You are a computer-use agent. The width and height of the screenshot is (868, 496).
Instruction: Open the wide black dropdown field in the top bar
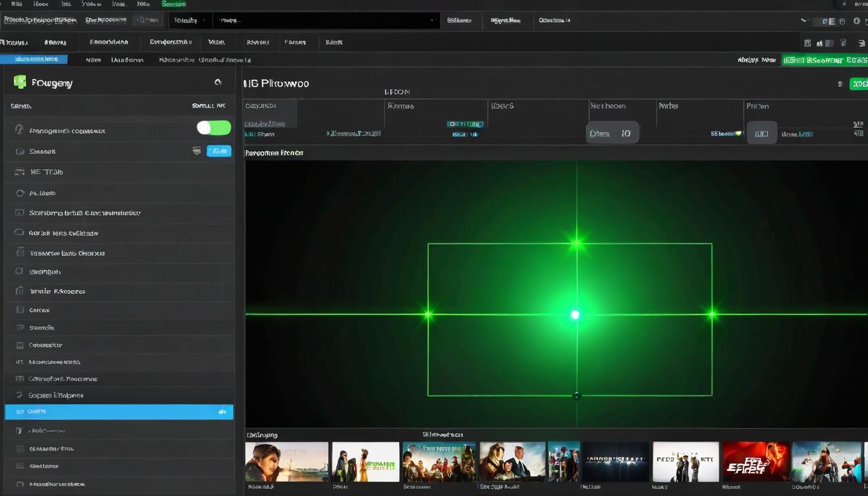coord(324,20)
